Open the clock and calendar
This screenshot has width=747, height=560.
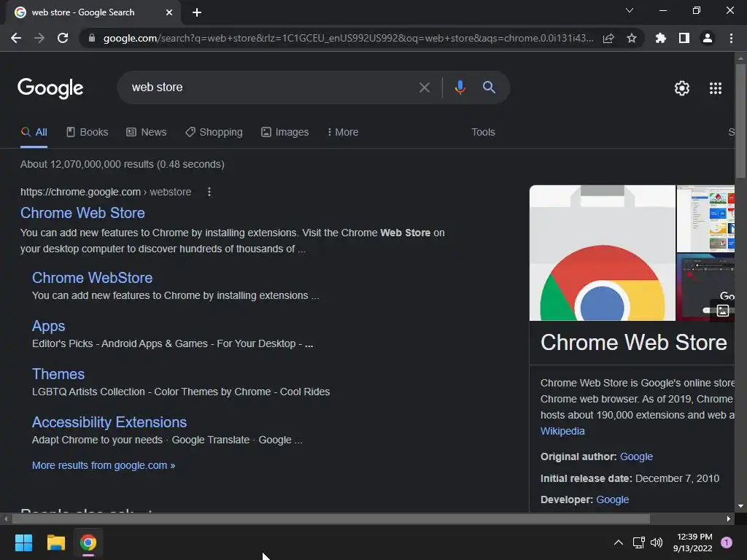tap(693, 542)
